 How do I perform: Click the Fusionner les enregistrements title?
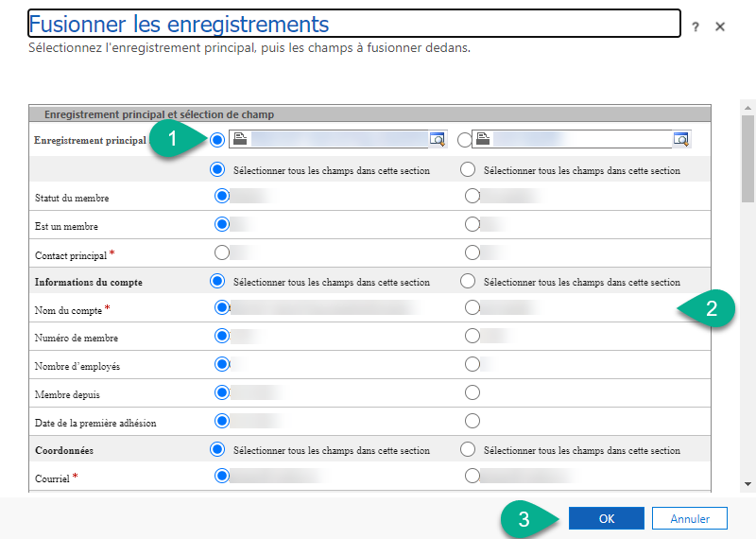point(179,25)
